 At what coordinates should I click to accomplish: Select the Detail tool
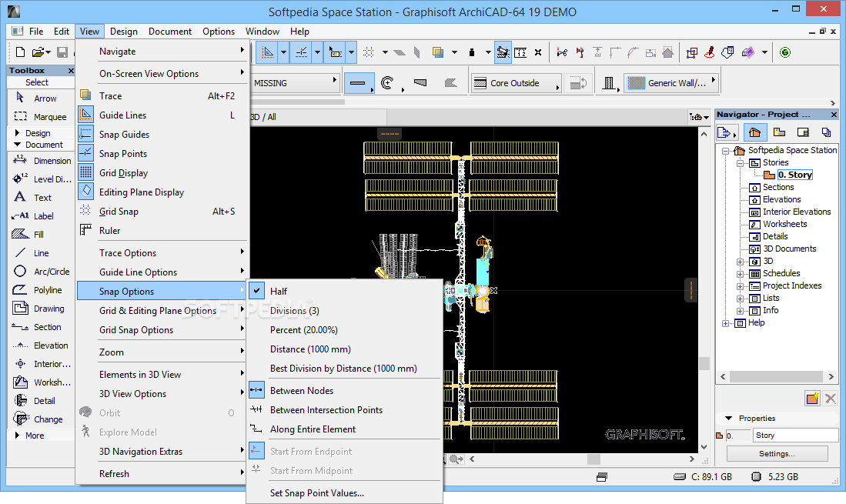(x=41, y=400)
